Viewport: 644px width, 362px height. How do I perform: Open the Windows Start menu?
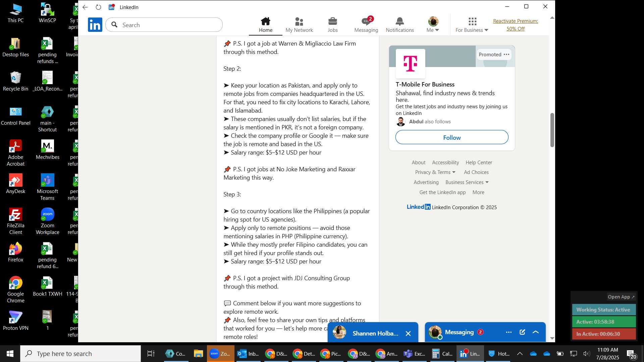click(10, 354)
